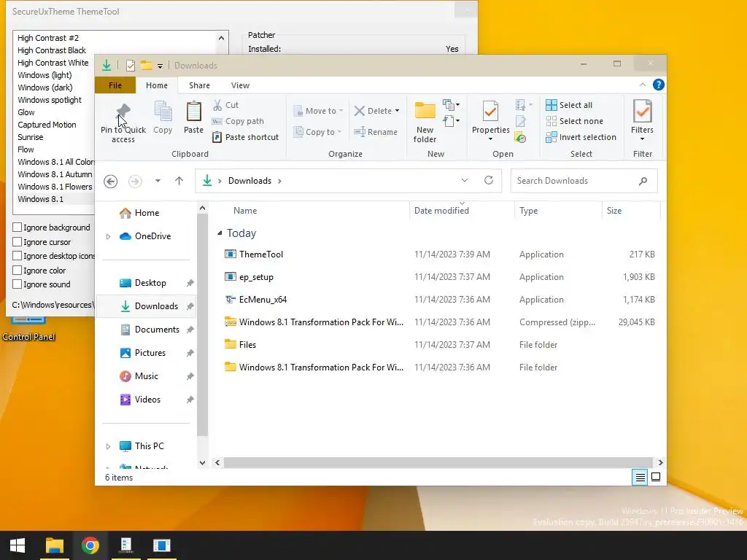Click Copy path in ribbon
The image size is (747, 560).
(238, 121)
